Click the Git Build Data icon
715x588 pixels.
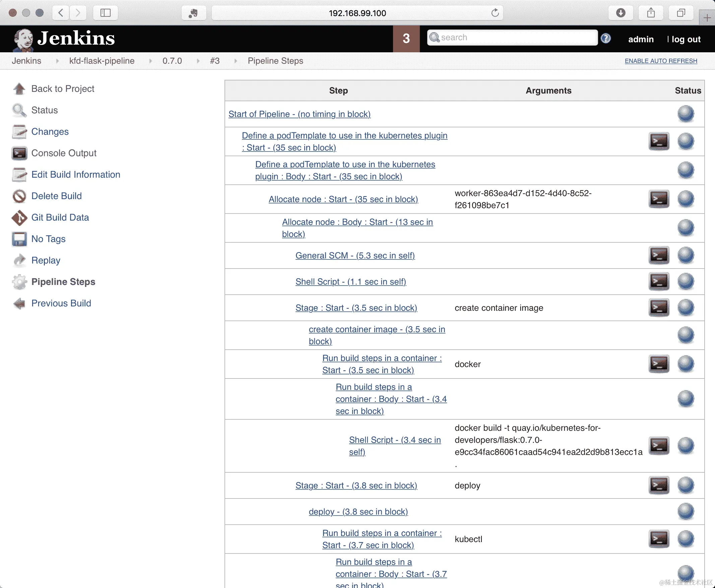[x=19, y=218]
